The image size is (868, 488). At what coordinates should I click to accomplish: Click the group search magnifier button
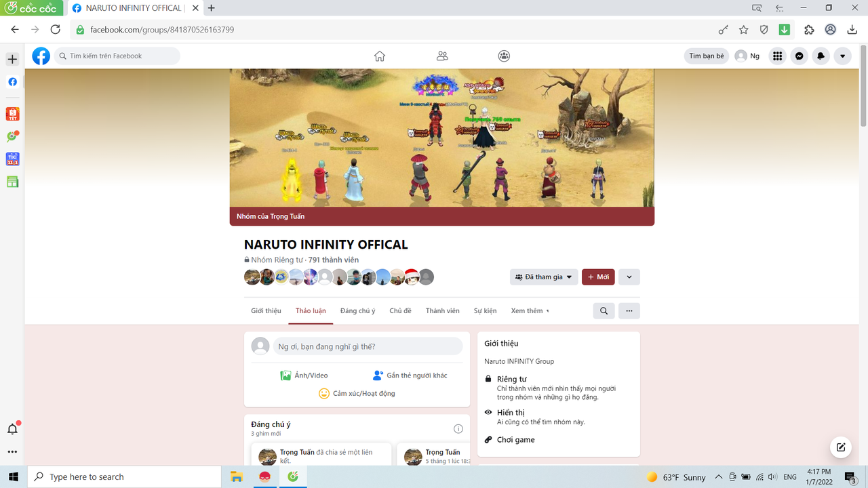point(604,311)
